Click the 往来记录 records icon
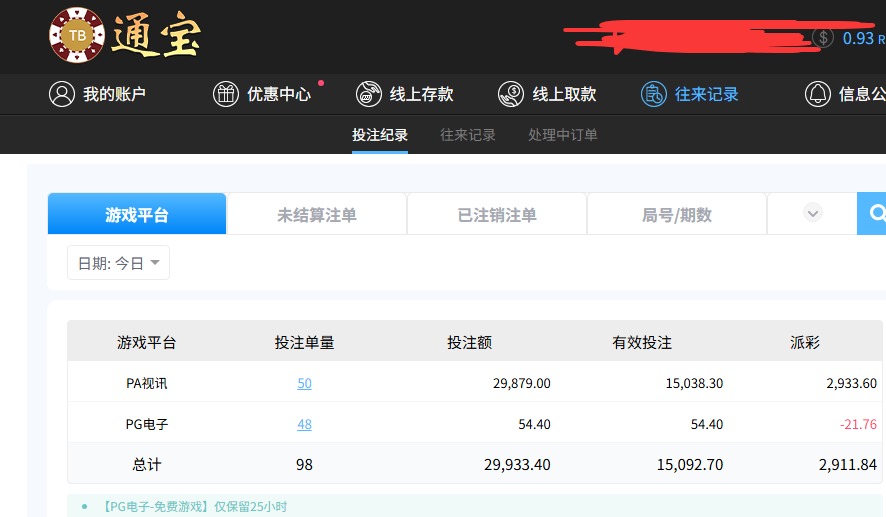This screenshot has width=886, height=517. [654, 94]
